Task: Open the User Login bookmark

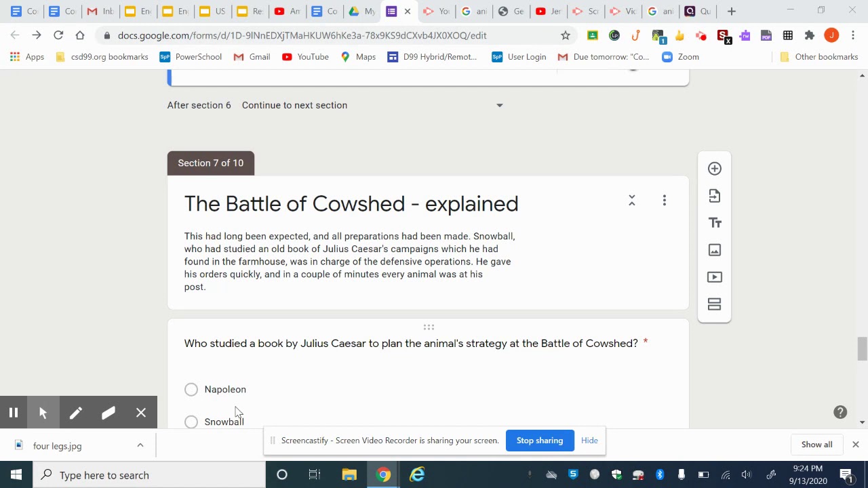Action: (519, 57)
